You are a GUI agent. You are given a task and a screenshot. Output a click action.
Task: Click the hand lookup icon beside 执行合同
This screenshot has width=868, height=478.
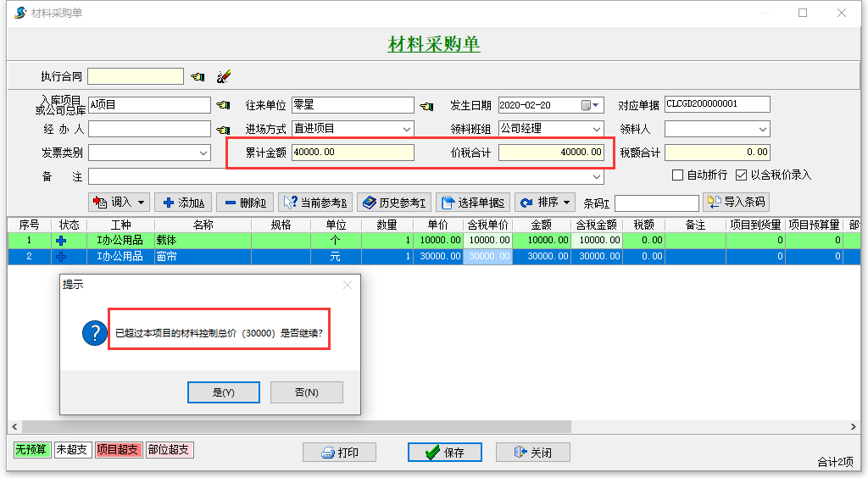198,77
